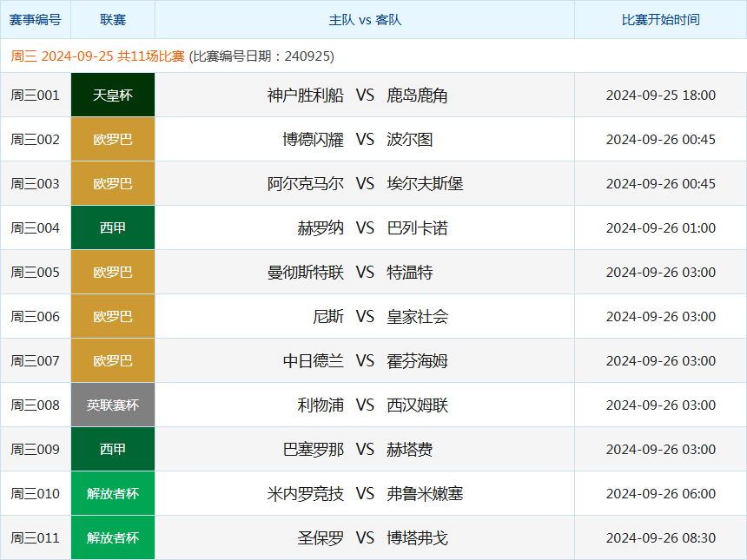Click home team 中日德兰
This screenshot has width=747, height=560.
(x=313, y=361)
